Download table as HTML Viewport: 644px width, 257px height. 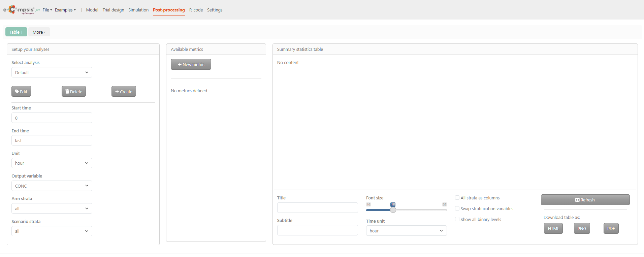tap(553, 228)
